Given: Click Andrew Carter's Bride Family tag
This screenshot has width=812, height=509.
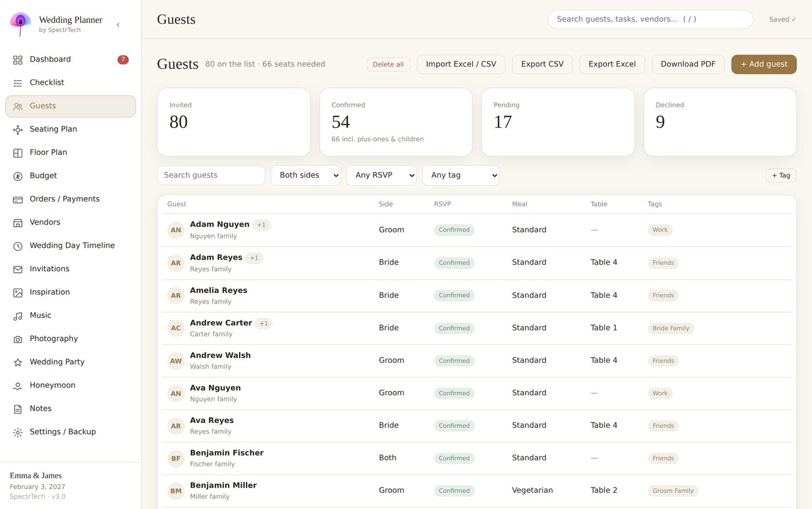Looking at the screenshot, I should click(x=670, y=328).
